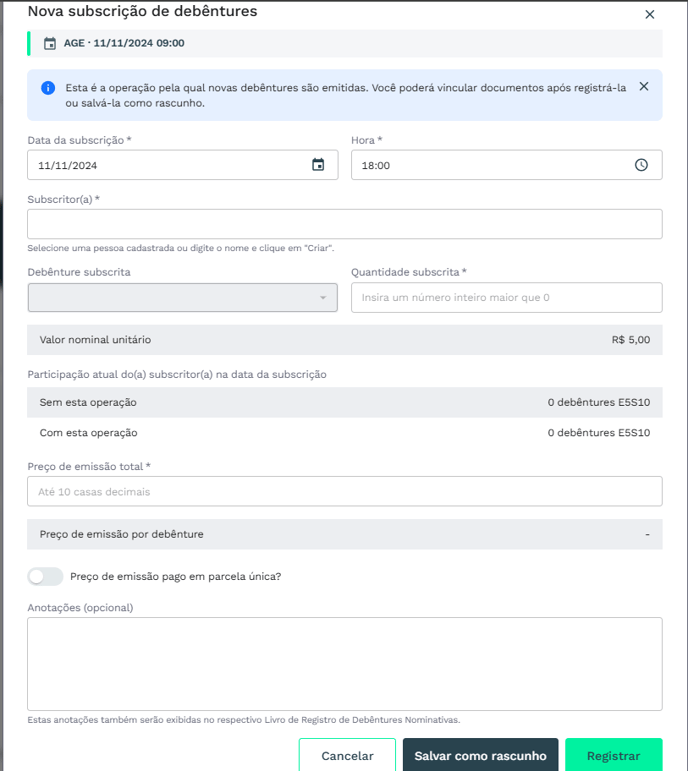Click into the Anotações text area

[344, 663]
